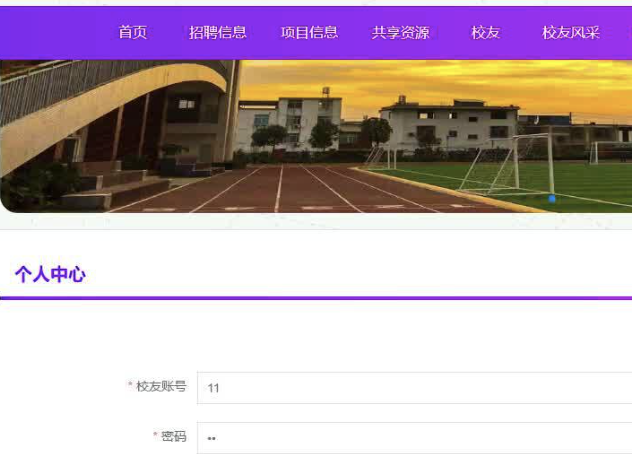Image resolution: width=632 pixels, height=454 pixels.
Task: Open the 项目信息 menu item
Action: pyautogui.click(x=309, y=33)
